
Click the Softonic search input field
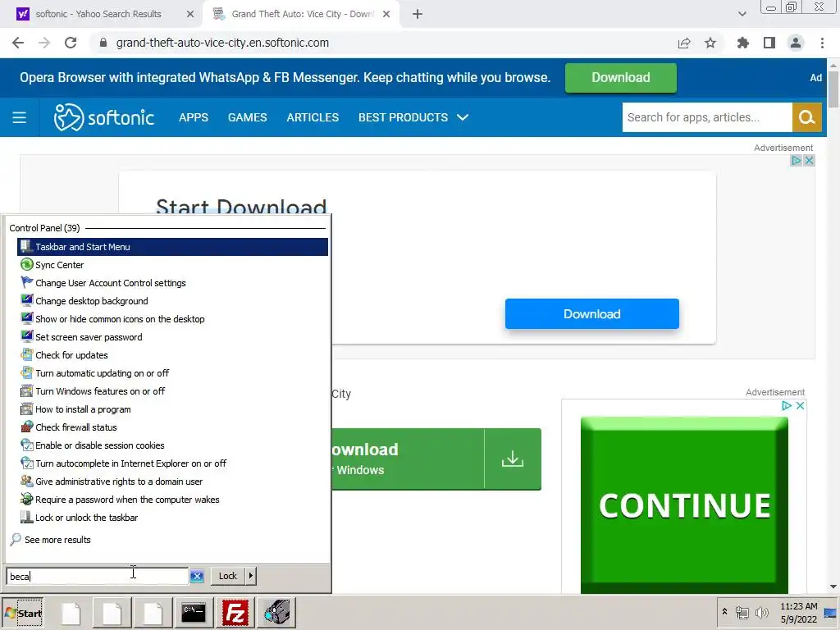[x=706, y=117]
